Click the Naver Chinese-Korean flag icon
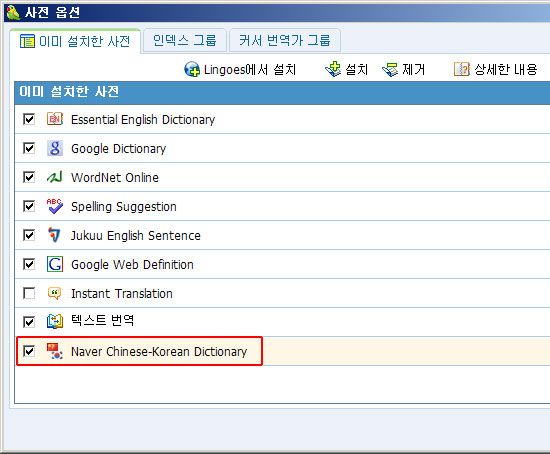 55,351
